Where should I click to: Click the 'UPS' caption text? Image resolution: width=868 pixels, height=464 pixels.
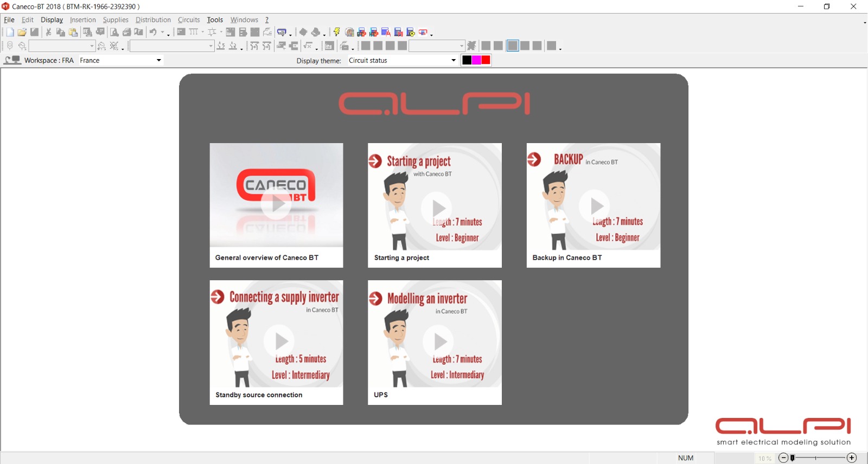point(381,395)
